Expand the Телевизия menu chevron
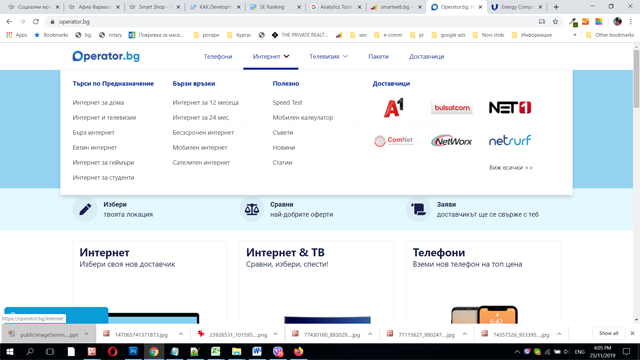Image resolution: width=640 pixels, height=360 pixels. (x=345, y=56)
